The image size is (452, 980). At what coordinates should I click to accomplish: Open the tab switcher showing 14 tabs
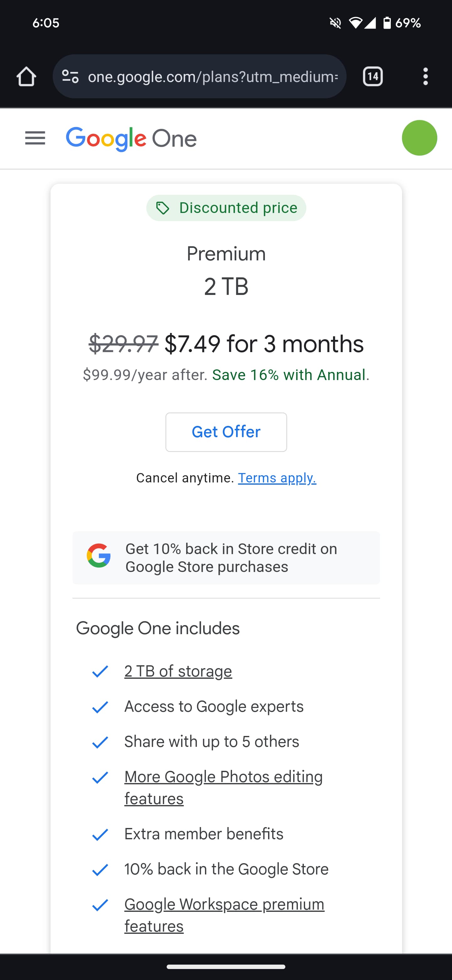373,76
